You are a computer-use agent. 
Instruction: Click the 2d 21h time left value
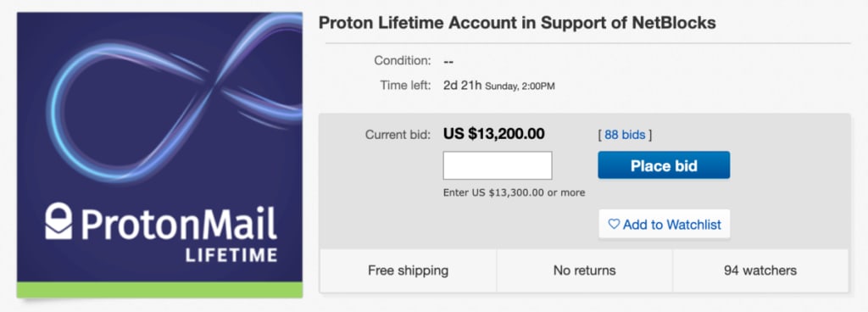(463, 86)
